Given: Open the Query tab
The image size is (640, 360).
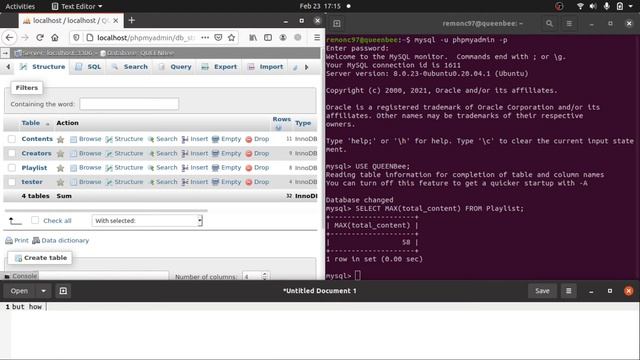Looking at the screenshot, I should pyautogui.click(x=175, y=67).
